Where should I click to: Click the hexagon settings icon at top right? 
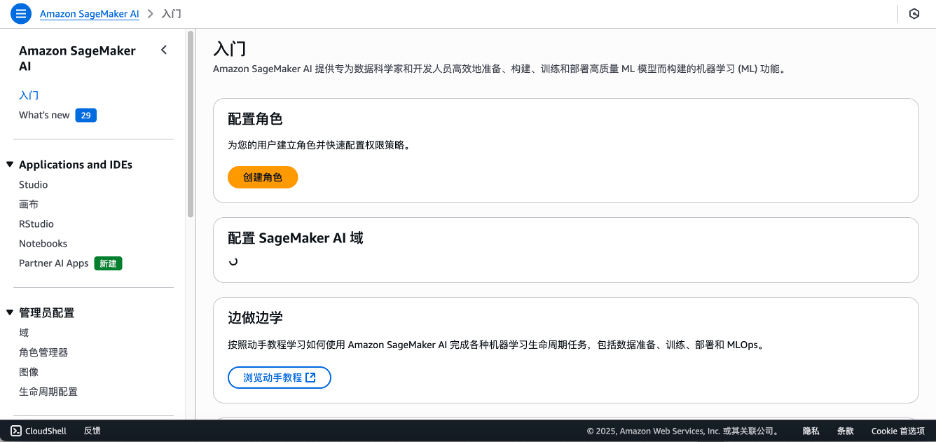pos(914,14)
